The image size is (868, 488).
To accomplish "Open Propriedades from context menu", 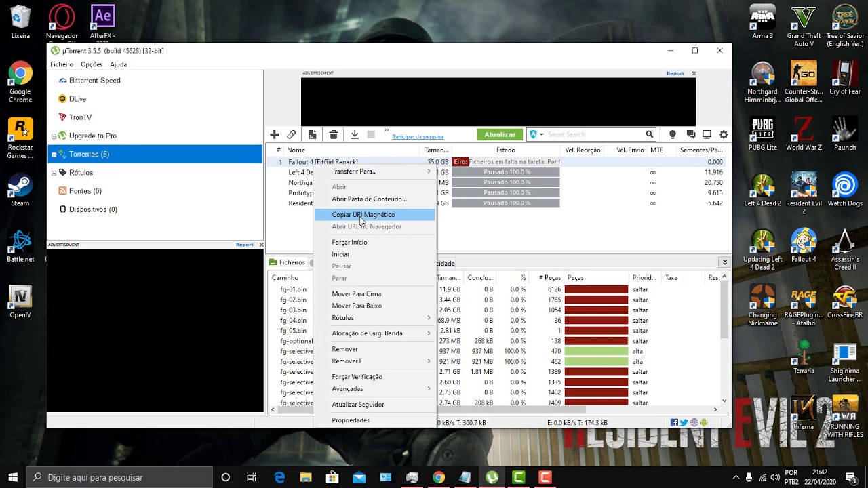I will 374,420.
